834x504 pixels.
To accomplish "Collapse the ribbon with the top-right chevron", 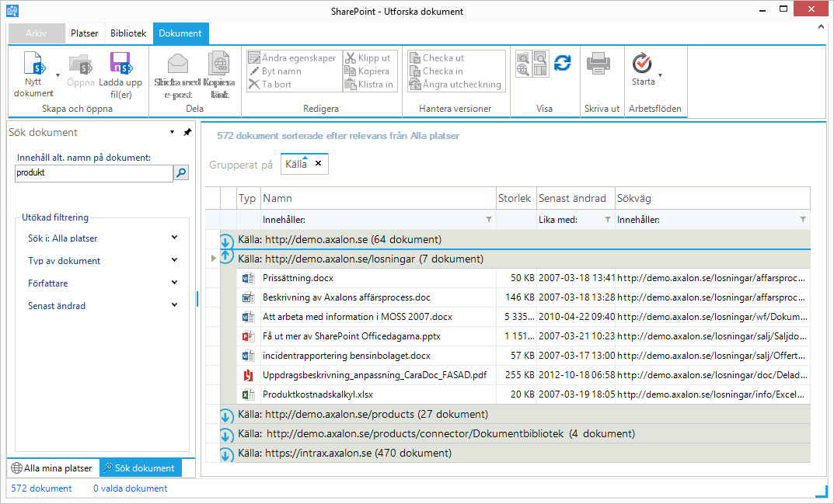I will coord(821,26).
